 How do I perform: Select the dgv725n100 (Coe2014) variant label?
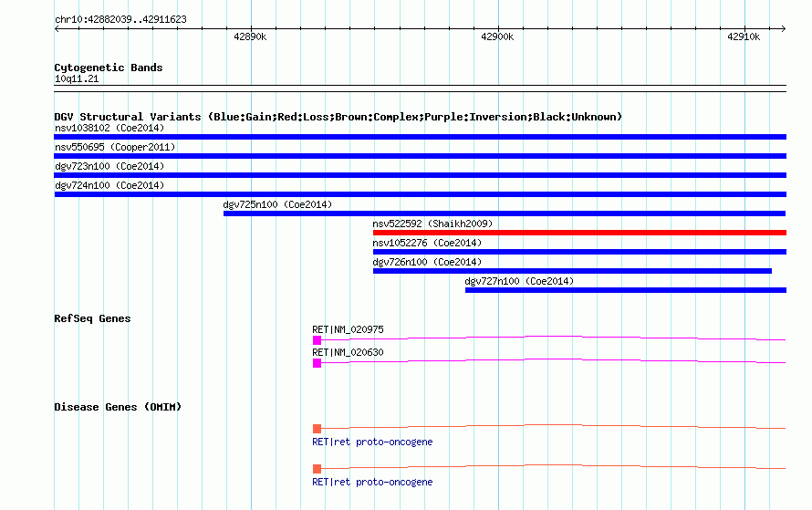pyautogui.click(x=277, y=204)
